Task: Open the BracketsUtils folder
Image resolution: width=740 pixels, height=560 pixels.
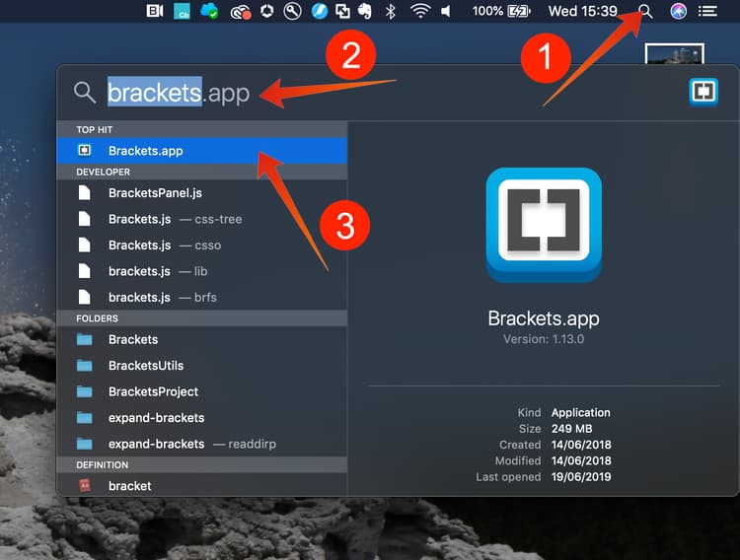Action: click(x=202, y=366)
